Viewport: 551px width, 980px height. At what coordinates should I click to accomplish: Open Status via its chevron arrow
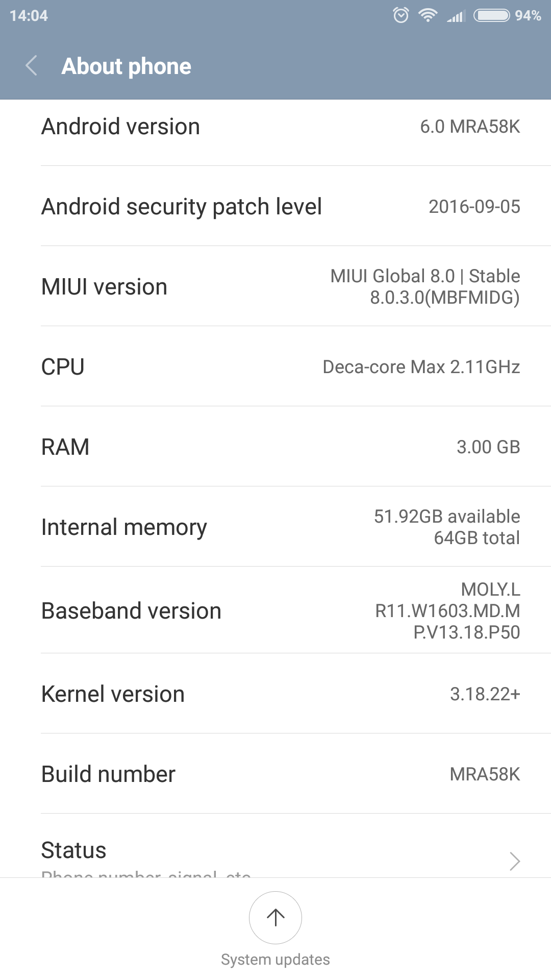[x=515, y=861]
